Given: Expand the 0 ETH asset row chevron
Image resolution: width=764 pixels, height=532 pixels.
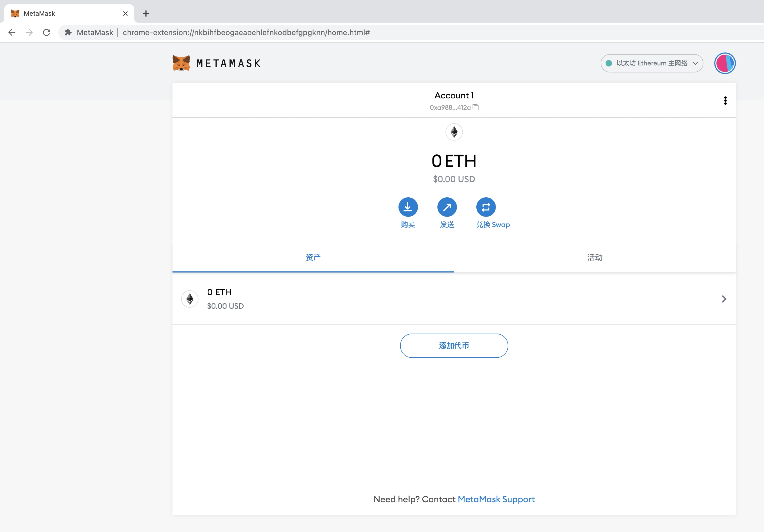Looking at the screenshot, I should pyautogui.click(x=724, y=299).
